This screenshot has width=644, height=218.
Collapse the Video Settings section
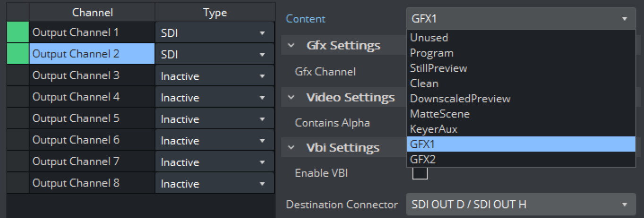click(x=292, y=98)
